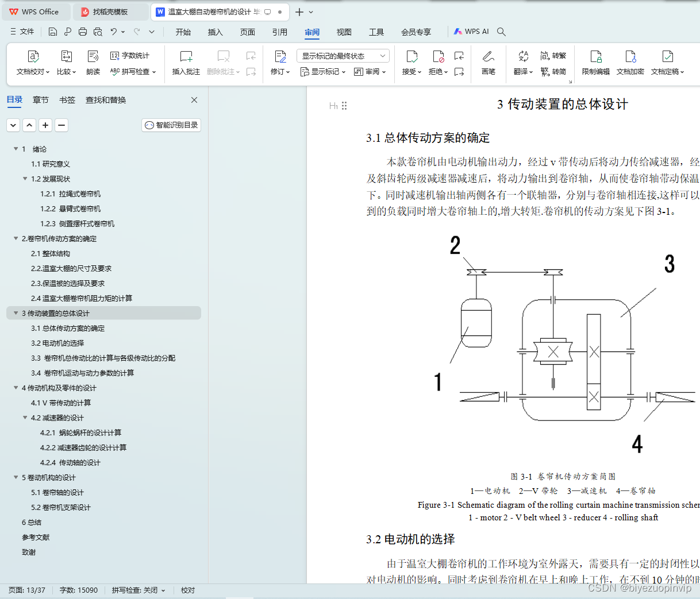
Task: Switch to the 开始 ribbon tab
Action: click(x=183, y=32)
